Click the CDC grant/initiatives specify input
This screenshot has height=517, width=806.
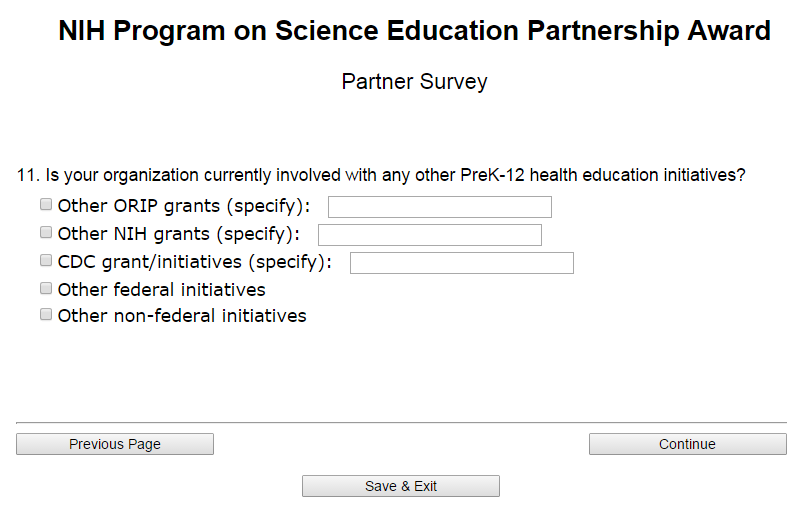click(462, 263)
